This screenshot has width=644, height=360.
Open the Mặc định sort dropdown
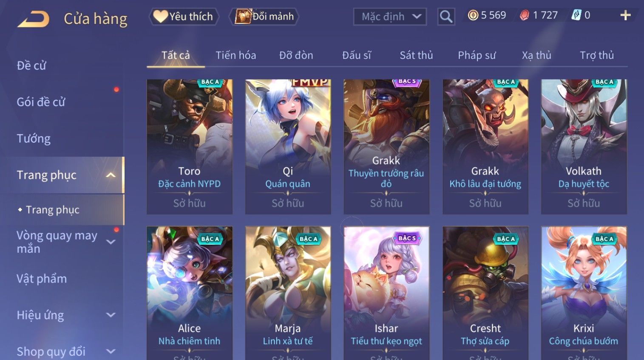pyautogui.click(x=390, y=17)
